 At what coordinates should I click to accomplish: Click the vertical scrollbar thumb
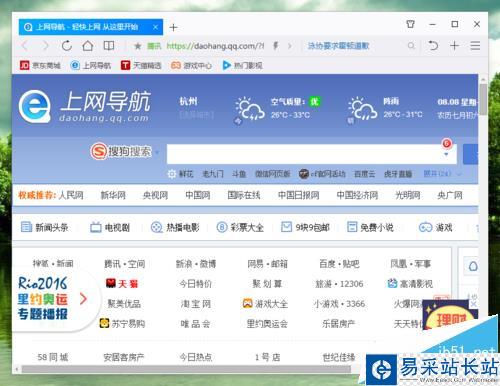click(x=483, y=99)
